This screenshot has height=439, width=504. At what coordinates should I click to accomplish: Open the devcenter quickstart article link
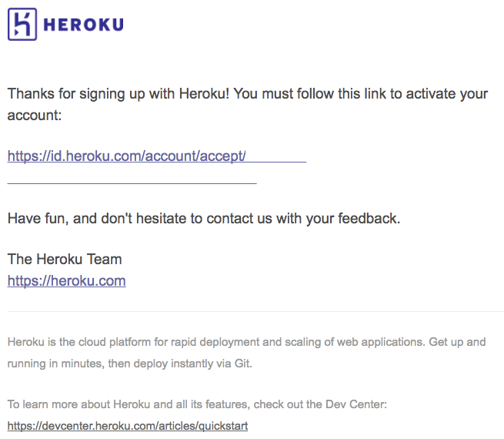coord(128,426)
